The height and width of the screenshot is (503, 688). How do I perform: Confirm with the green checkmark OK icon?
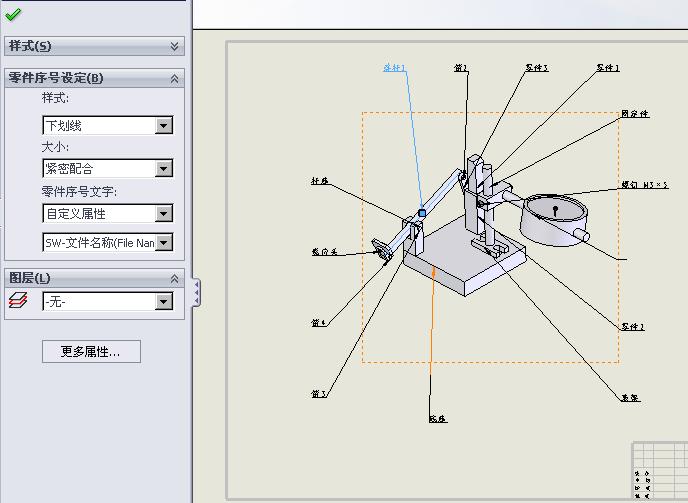pos(13,14)
